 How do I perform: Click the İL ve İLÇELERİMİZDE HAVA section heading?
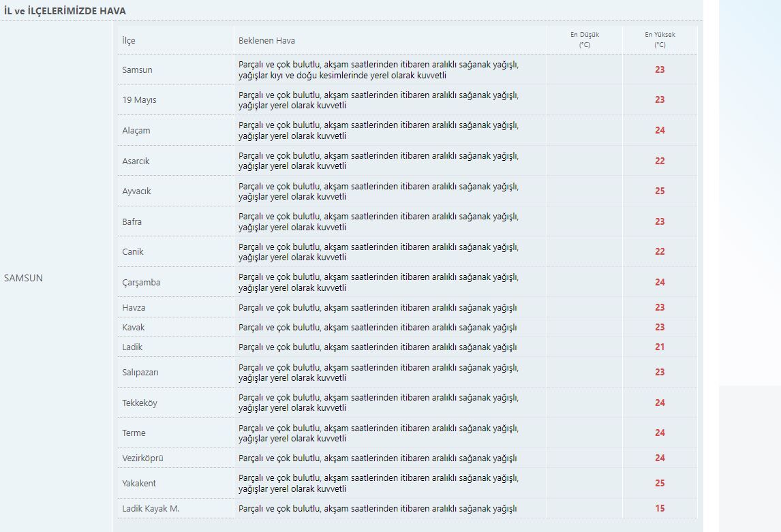(x=65, y=12)
